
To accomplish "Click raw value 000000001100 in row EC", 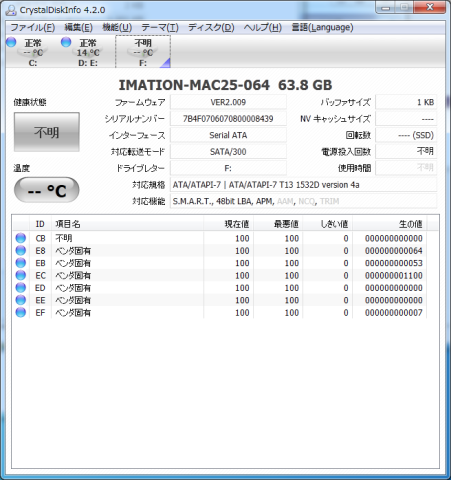I will (394, 275).
